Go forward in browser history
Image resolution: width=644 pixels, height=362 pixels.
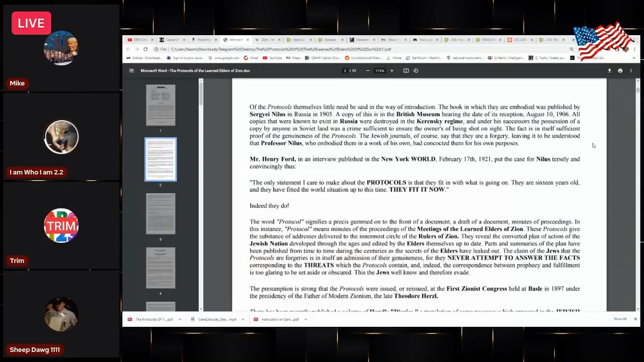point(136,49)
